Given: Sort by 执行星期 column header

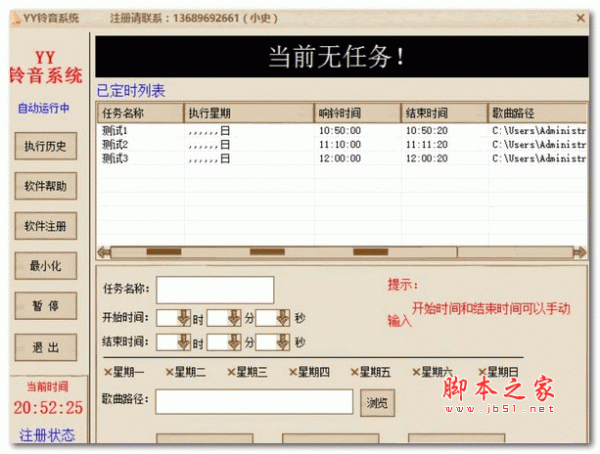Looking at the screenshot, I should coord(249,113).
